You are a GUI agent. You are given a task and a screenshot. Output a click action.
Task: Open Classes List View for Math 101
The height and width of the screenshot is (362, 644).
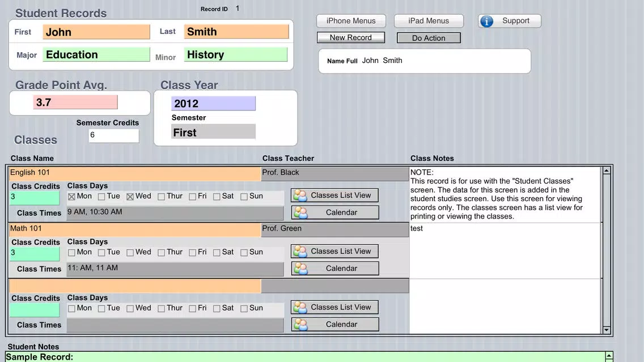coord(334,251)
